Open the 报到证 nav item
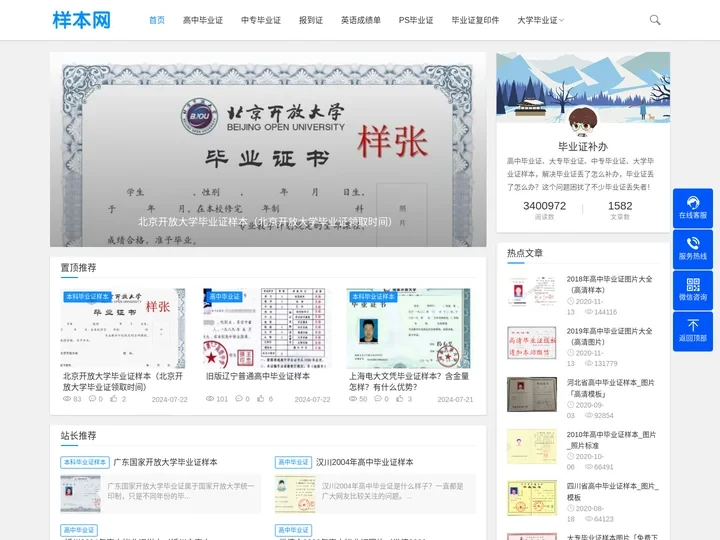This screenshot has width=720, height=540. click(x=311, y=20)
